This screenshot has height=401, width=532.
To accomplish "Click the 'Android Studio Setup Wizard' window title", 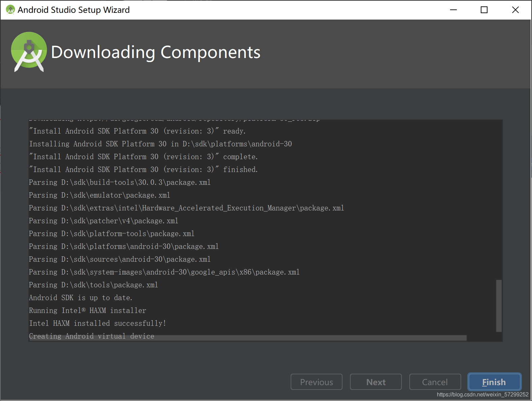I will pos(73,10).
